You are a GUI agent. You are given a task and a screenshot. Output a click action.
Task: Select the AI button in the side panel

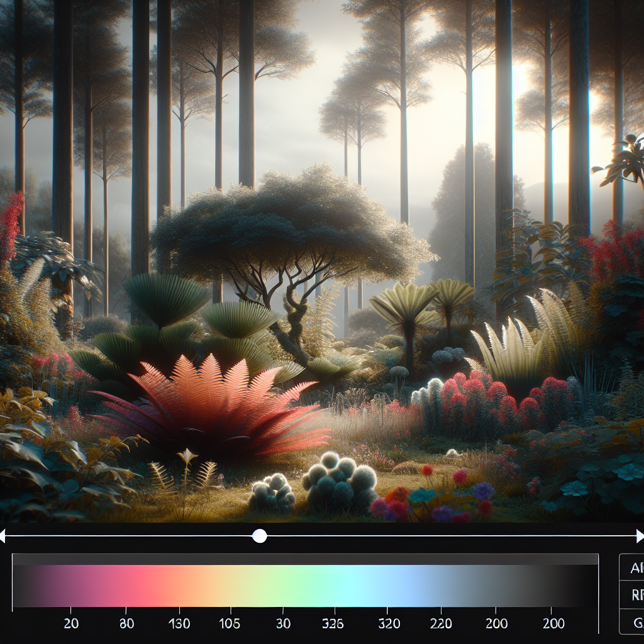[633, 568]
